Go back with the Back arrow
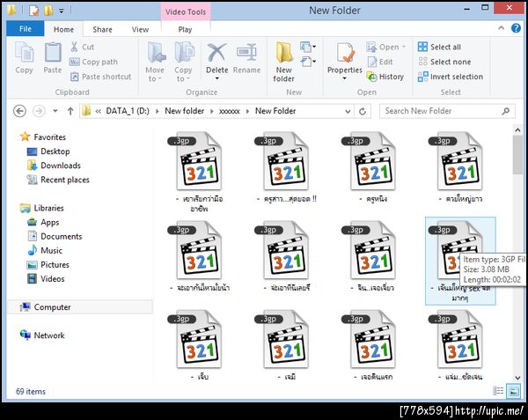Screen dimensions: 528x420 point(19,111)
